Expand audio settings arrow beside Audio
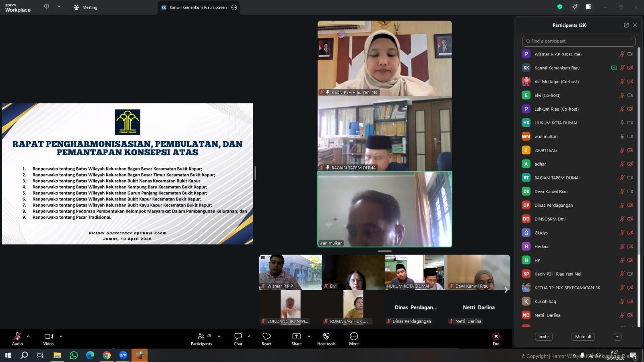 coord(28,336)
